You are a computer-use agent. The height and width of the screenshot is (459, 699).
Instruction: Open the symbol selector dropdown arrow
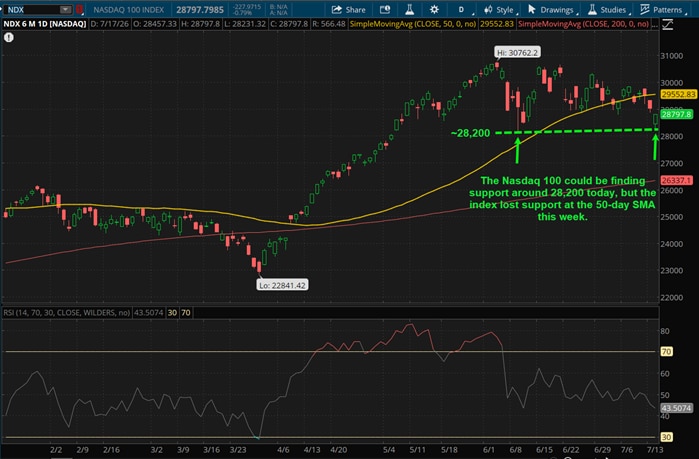[66, 9]
